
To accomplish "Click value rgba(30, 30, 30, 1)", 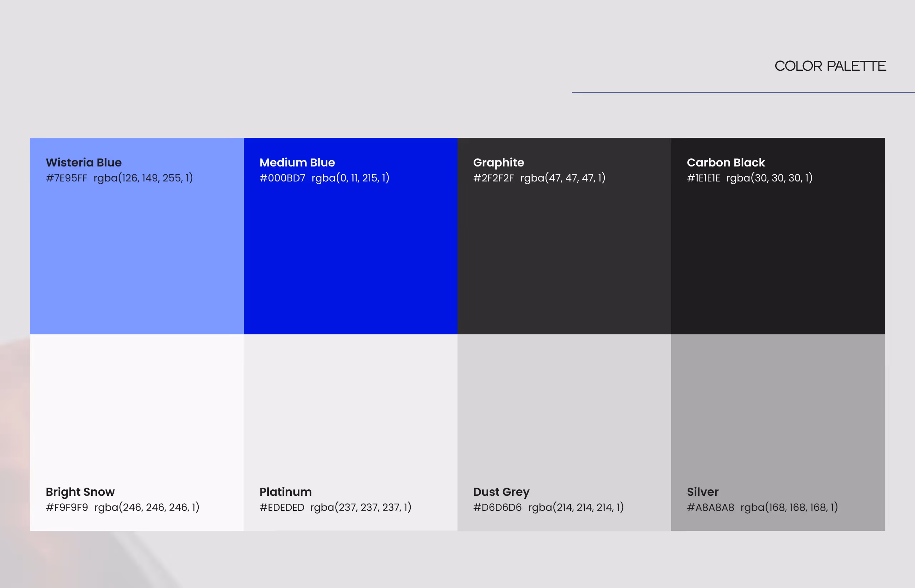I will (x=770, y=178).
